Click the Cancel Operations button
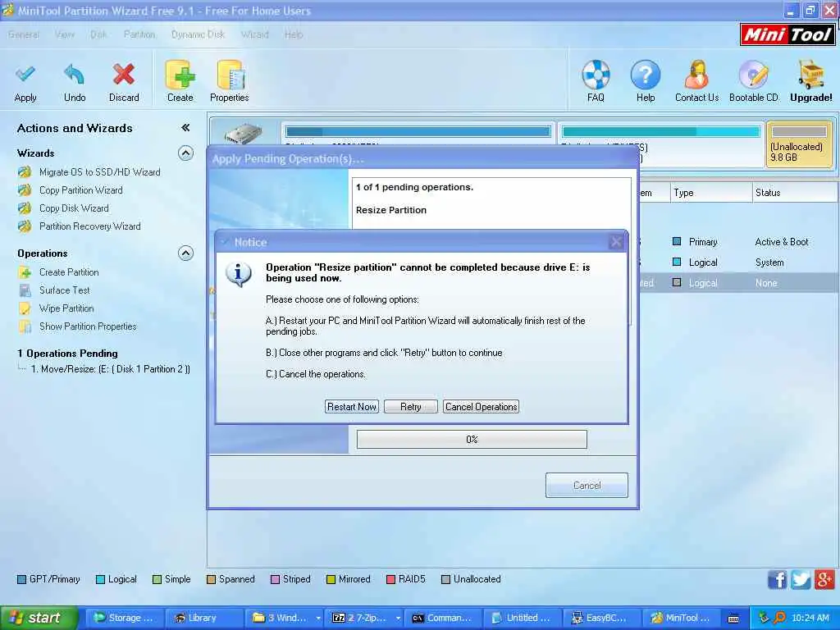This screenshot has width=840, height=630. pos(481,407)
